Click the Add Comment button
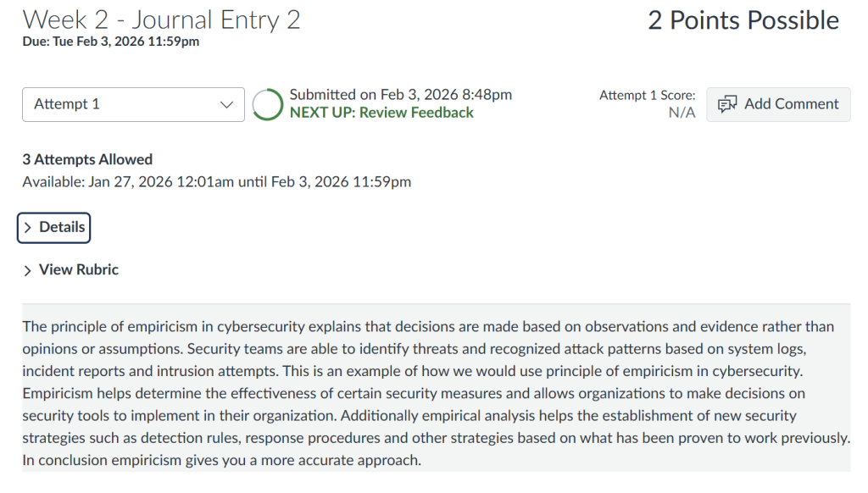Image resolution: width=868 pixels, height=493 pixels. coord(778,104)
